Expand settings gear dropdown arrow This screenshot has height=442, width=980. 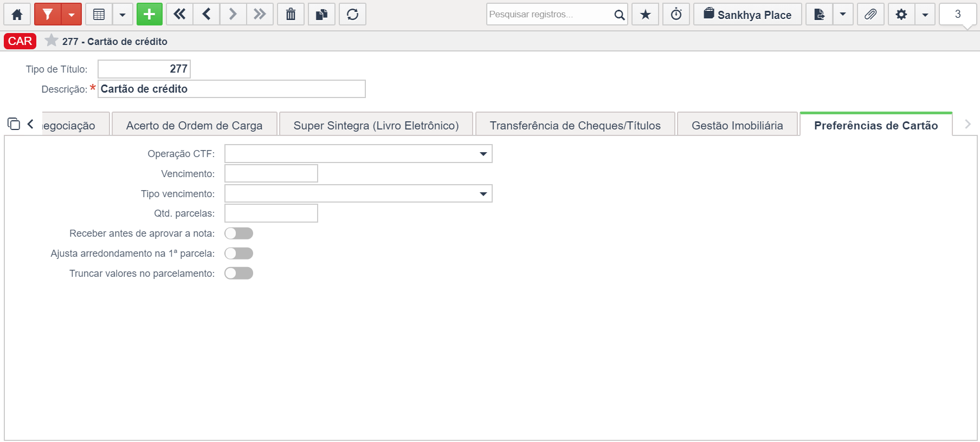pyautogui.click(x=925, y=15)
